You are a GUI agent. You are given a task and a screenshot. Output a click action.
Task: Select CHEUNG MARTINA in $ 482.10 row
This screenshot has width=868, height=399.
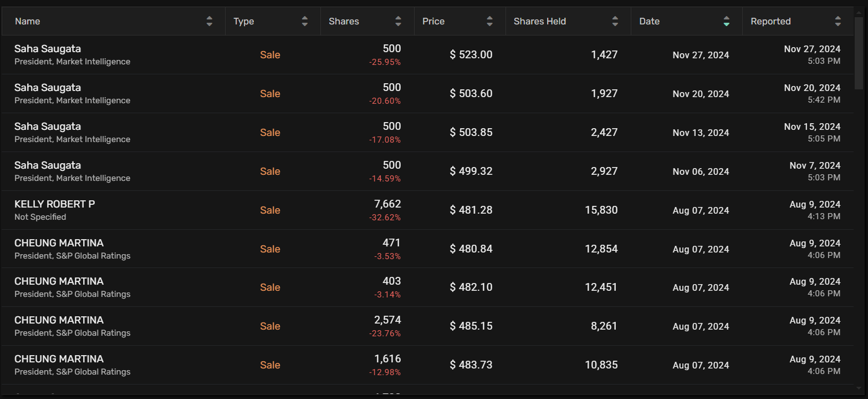point(59,281)
